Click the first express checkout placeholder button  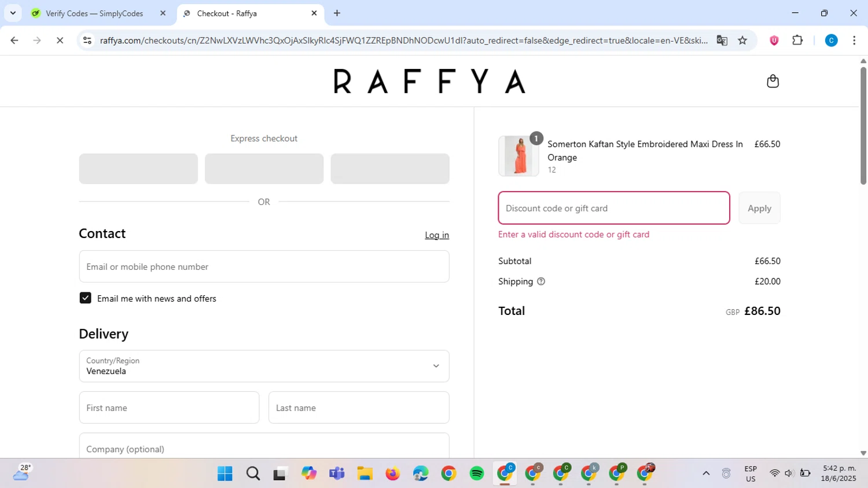pyautogui.click(x=138, y=168)
